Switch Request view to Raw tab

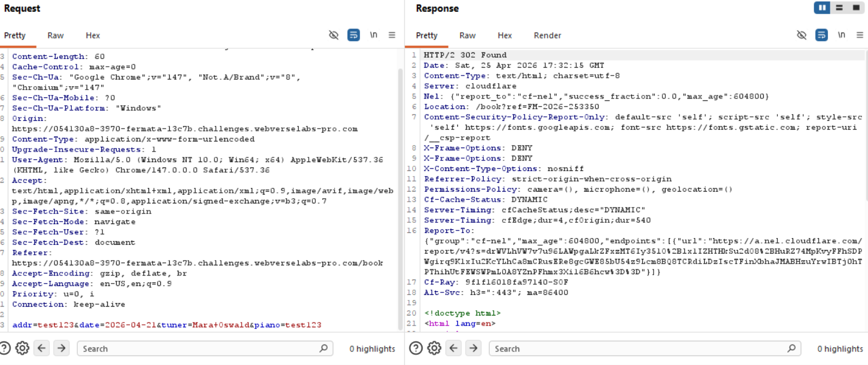click(x=55, y=35)
